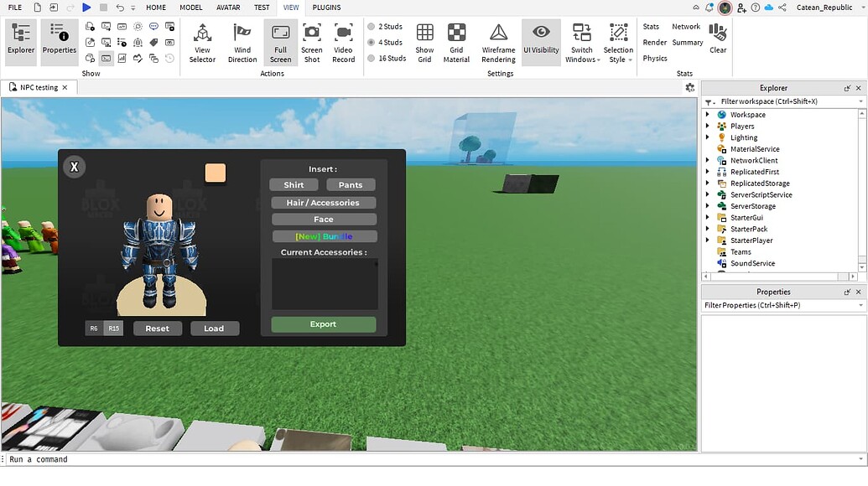Select the NPC testing tab
Viewport: 868px width, 486px height.
click(38, 86)
